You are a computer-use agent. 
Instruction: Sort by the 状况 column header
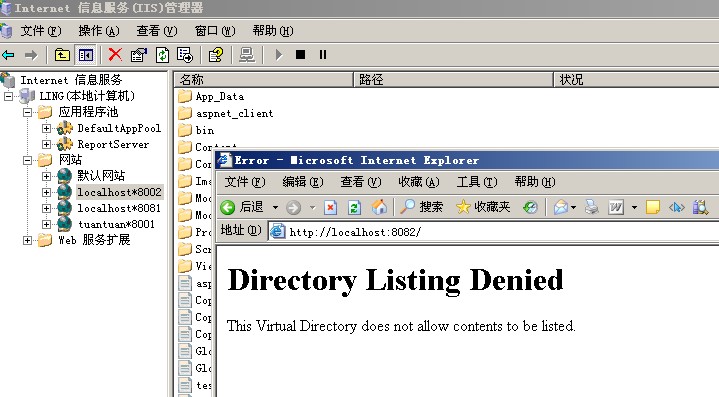pyautogui.click(x=636, y=80)
